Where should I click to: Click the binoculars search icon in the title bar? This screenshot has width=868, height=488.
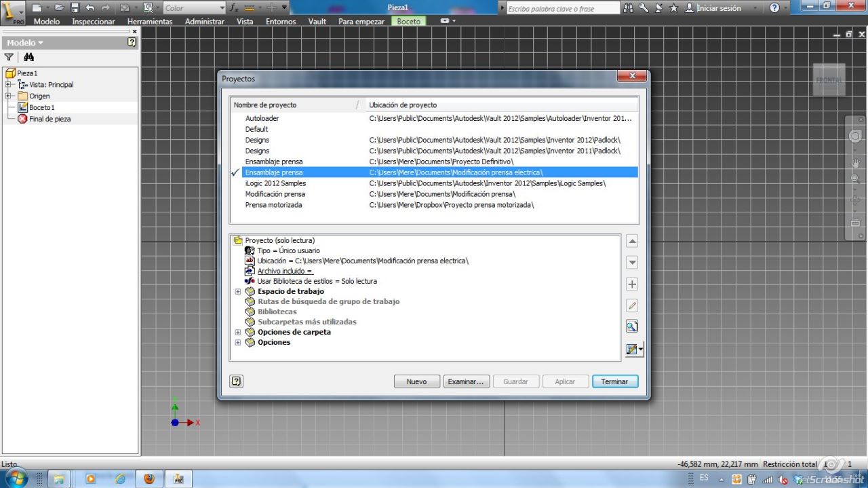628,8
